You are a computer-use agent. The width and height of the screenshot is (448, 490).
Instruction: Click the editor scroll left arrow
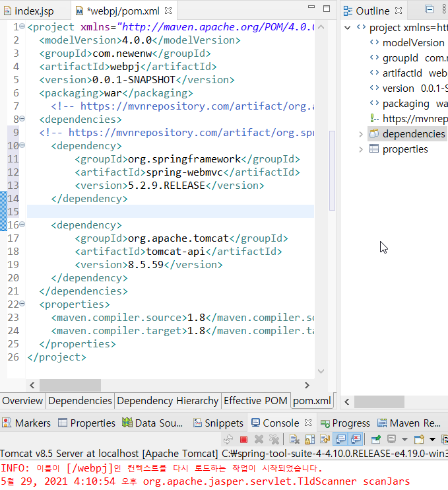[x=32, y=385]
